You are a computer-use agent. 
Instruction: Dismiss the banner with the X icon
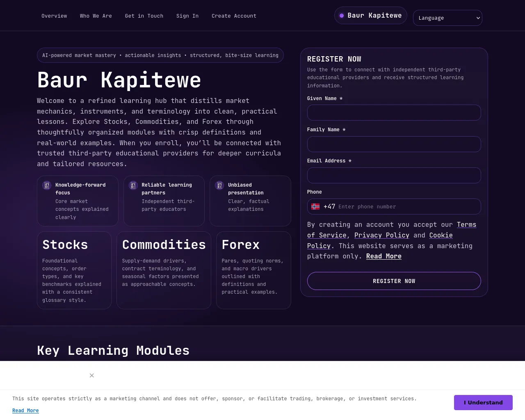[x=92, y=375]
